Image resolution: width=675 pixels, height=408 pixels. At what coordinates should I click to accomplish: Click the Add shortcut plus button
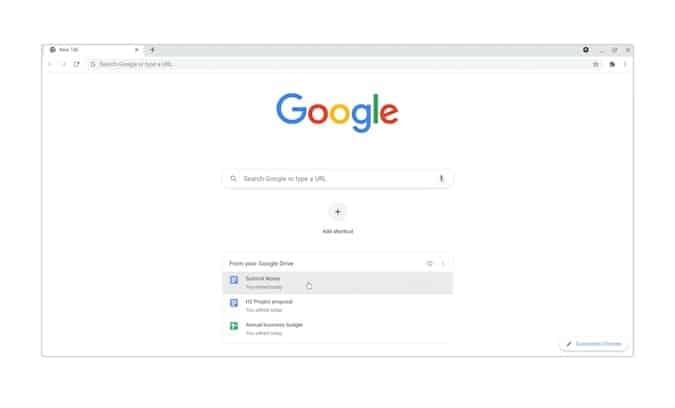pyautogui.click(x=338, y=212)
